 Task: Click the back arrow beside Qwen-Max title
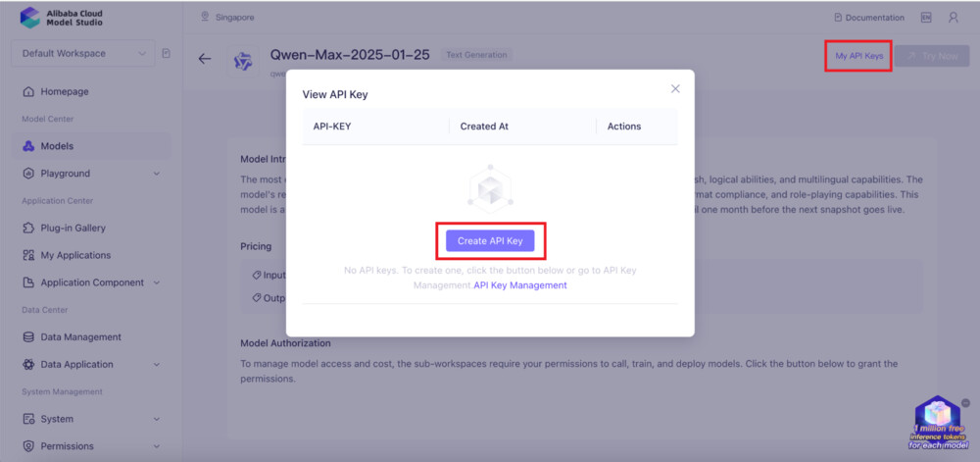205,59
